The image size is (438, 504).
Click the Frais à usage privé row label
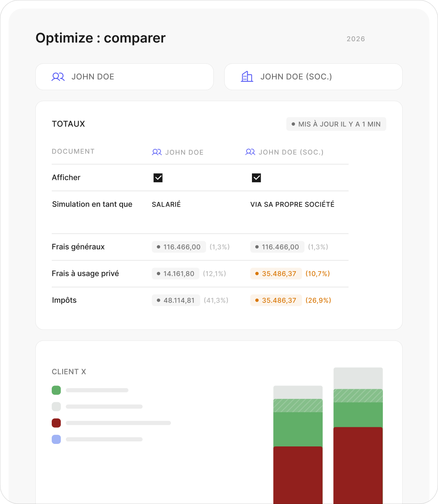click(86, 274)
